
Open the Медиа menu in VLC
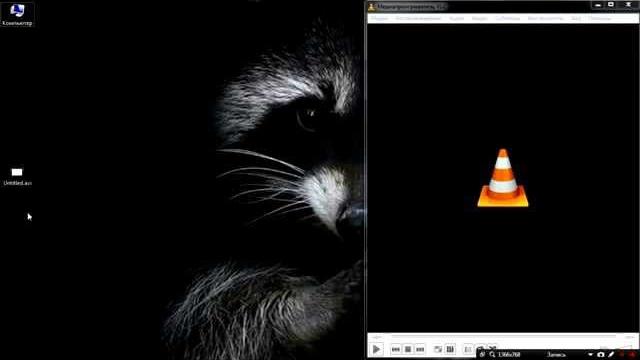click(x=379, y=18)
